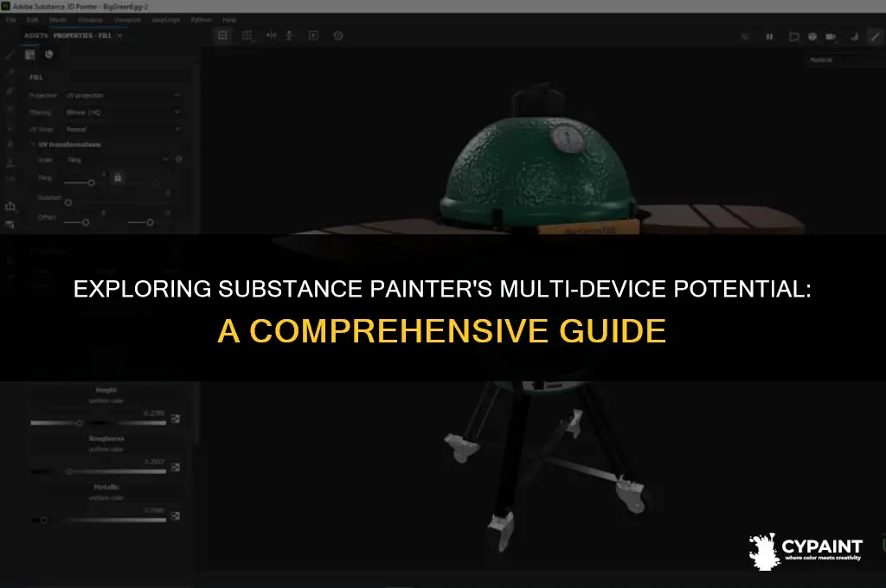Open the Scale dropdown showing Tiling
The width and height of the screenshot is (886, 588).
pyautogui.click(x=117, y=160)
